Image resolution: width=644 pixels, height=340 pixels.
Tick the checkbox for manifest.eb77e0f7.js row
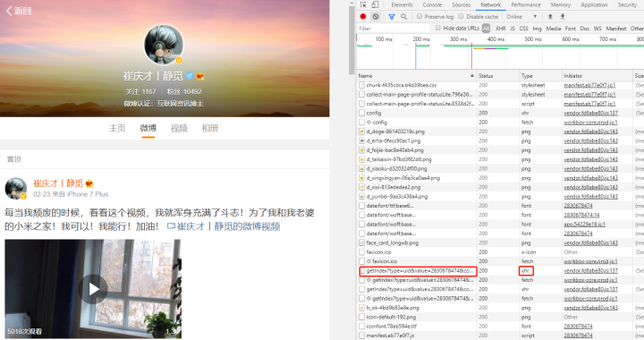click(x=361, y=336)
